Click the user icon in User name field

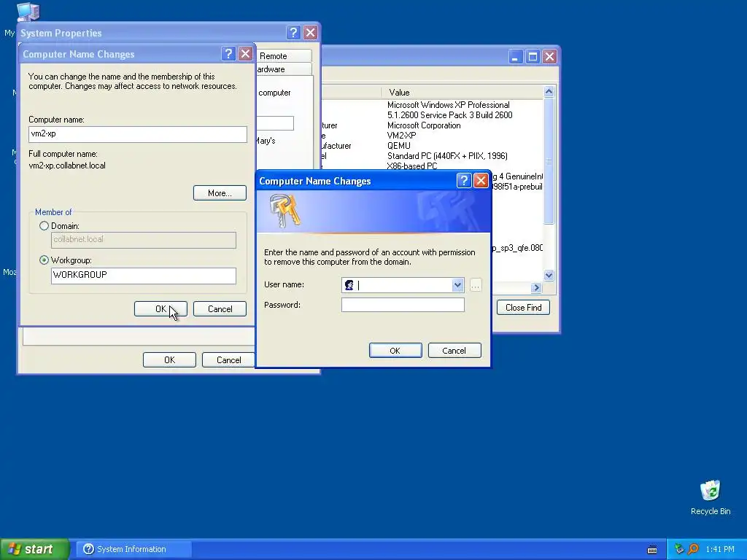pyautogui.click(x=349, y=285)
